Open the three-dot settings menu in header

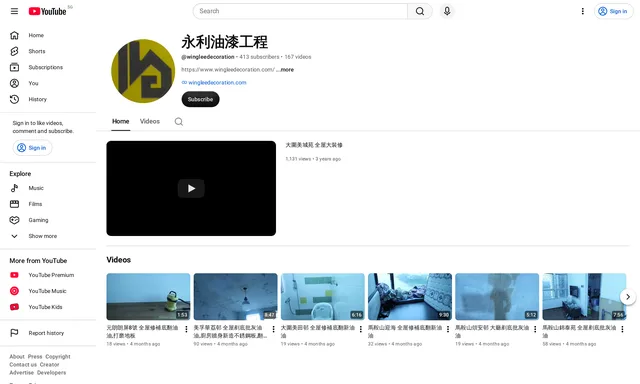point(582,11)
